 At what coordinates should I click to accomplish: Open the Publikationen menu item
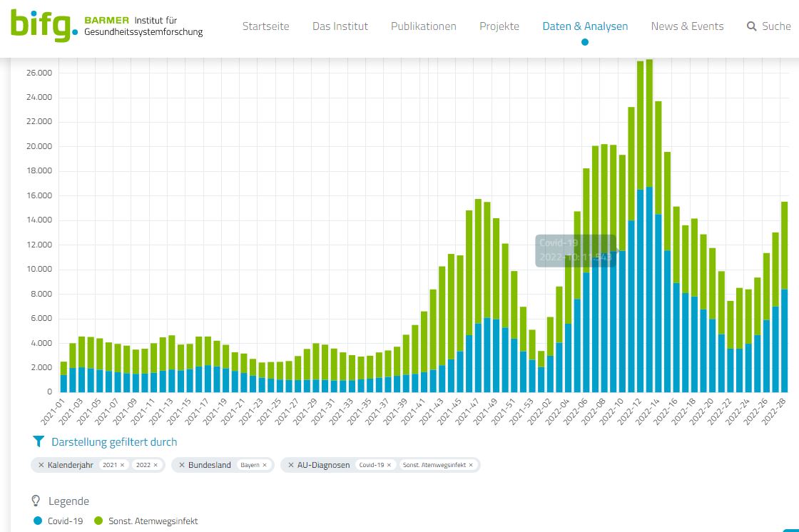pyautogui.click(x=423, y=26)
